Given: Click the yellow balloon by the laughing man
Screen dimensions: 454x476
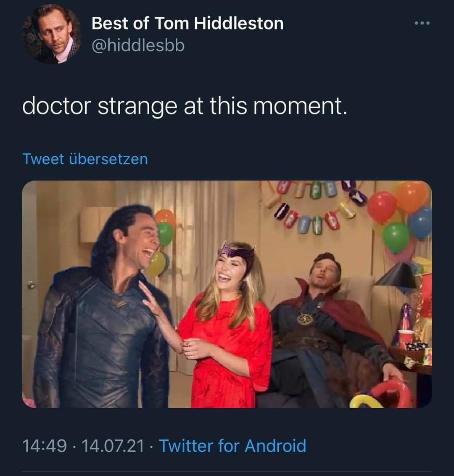Looking at the screenshot, I should [157, 263].
